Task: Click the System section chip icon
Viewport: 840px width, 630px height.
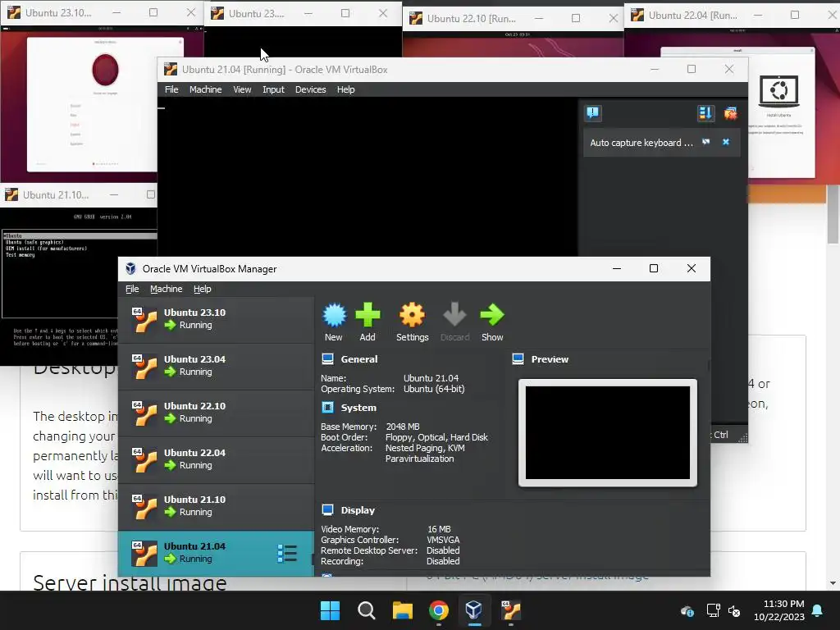Action: (328, 407)
